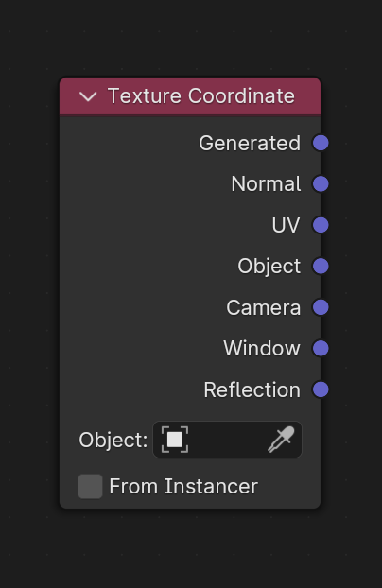This screenshot has height=588, width=382.
Task: Click the Window output label text
Action: click(x=262, y=349)
